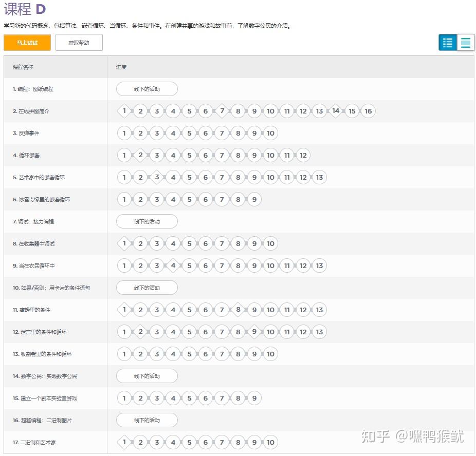Open level 12 in lesson 4 循环嵌套
The width and height of the screenshot is (476, 456).
[303, 155]
